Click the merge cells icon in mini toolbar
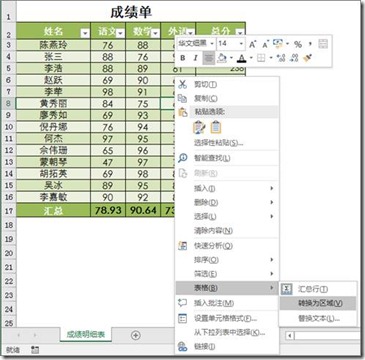This screenshot has width=365, height=360. coord(323,44)
